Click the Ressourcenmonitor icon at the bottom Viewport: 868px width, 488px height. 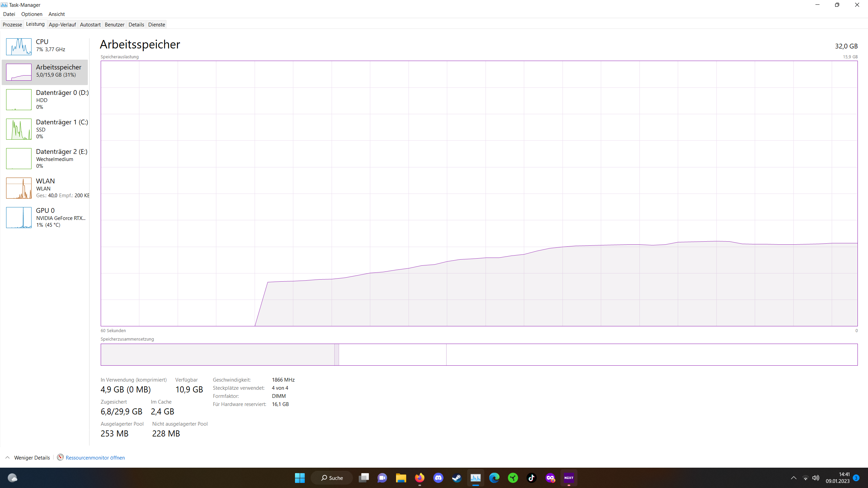(x=60, y=457)
